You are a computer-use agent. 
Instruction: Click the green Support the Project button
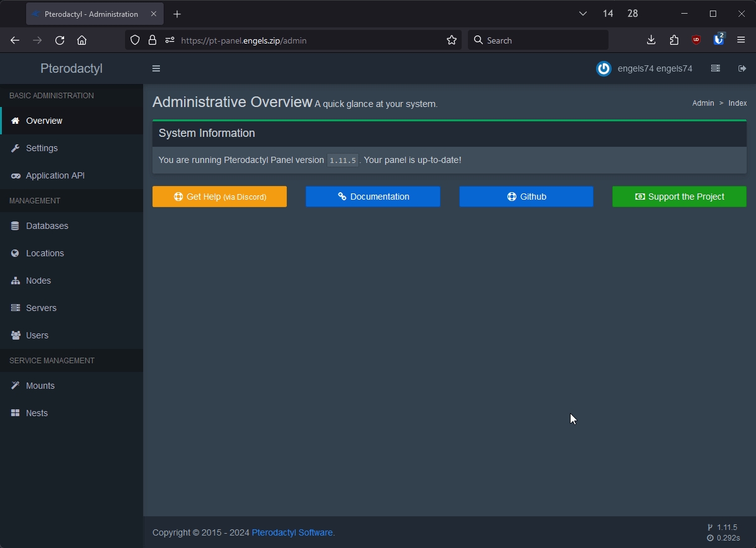coord(679,197)
